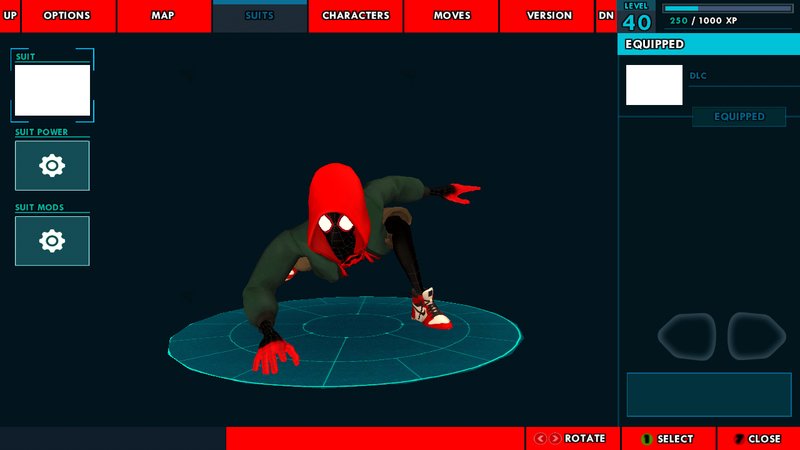Click the XP progress bar

pos(728,8)
